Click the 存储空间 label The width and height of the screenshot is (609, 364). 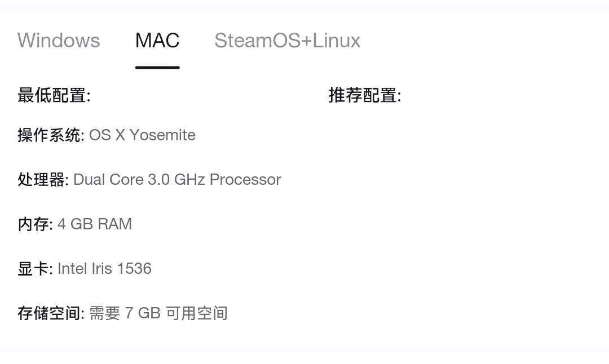[50, 313]
